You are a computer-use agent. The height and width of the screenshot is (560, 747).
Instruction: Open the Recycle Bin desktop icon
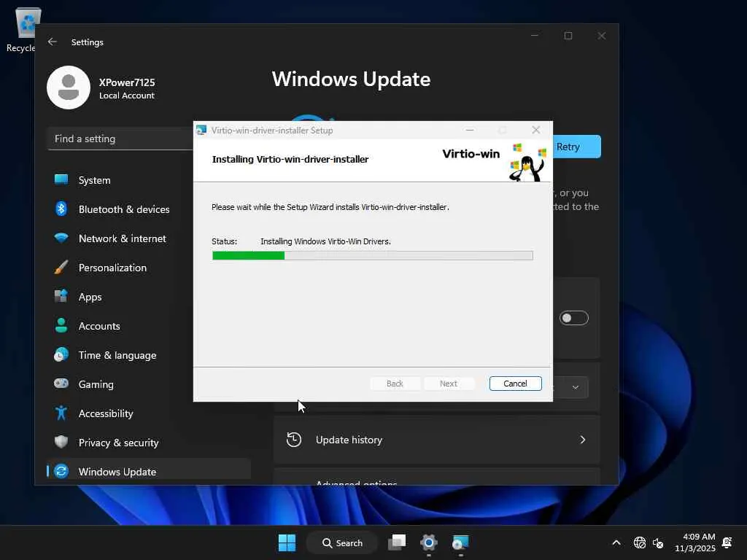pos(21,28)
